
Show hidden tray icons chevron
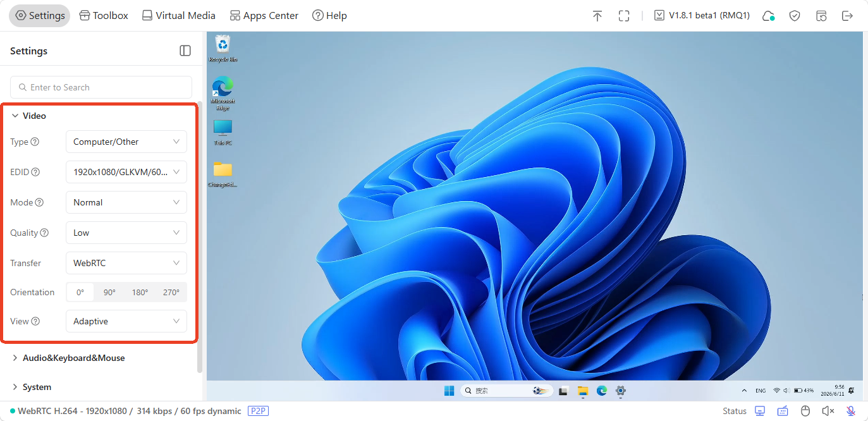tap(744, 391)
